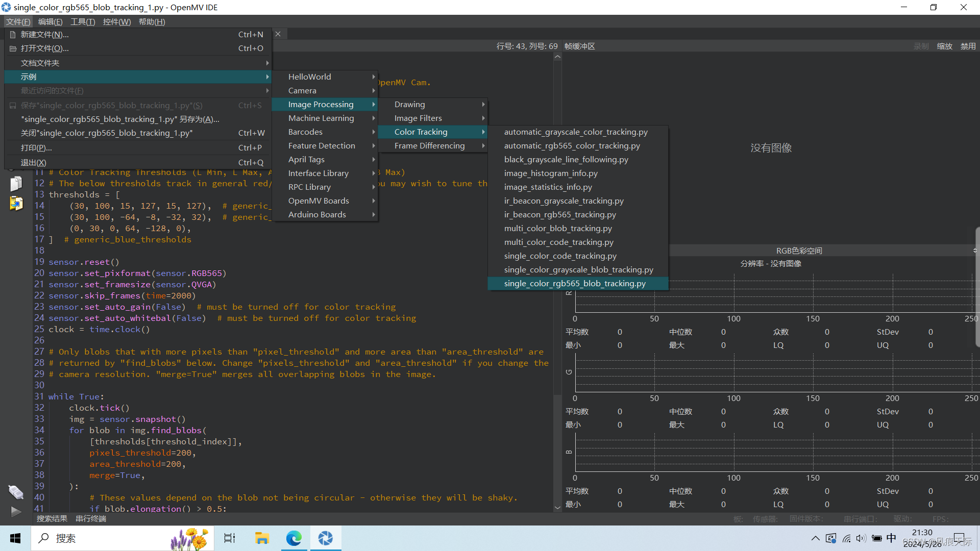
Task: Toggle 禁用 to disable the frame buffer
Action: pos(968,46)
